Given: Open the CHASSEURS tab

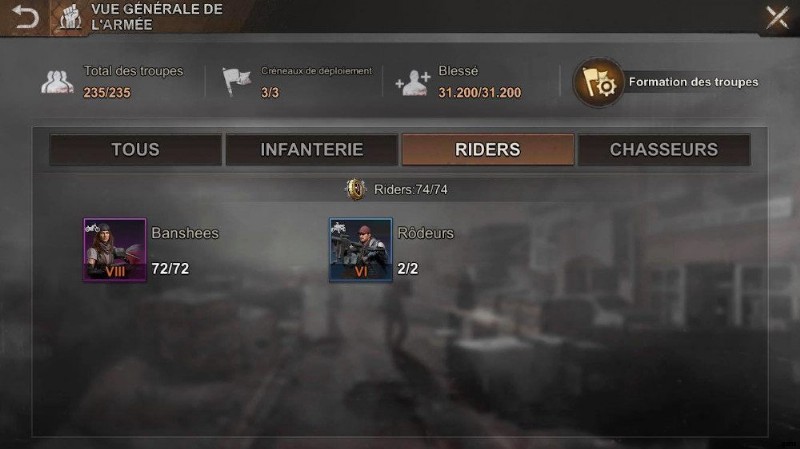Looking at the screenshot, I should (x=664, y=149).
